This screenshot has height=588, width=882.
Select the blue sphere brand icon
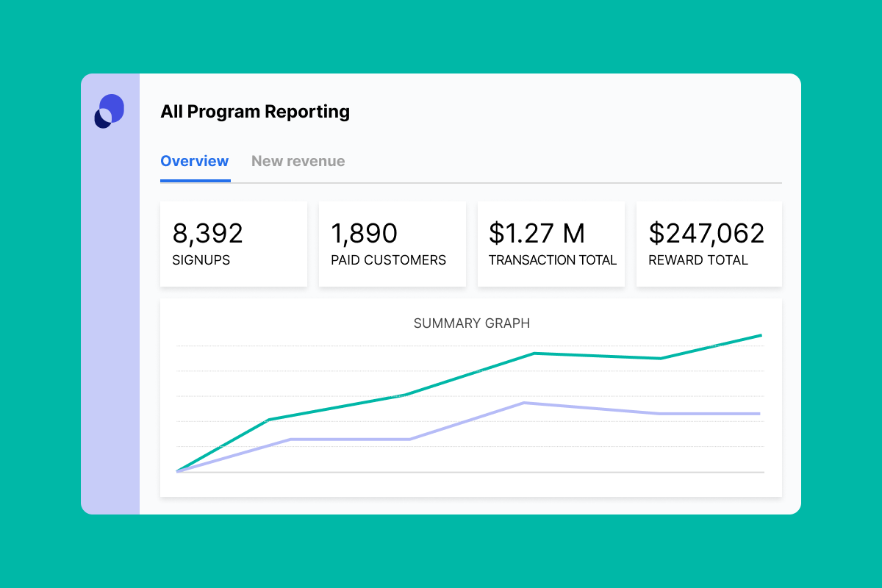tap(109, 111)
